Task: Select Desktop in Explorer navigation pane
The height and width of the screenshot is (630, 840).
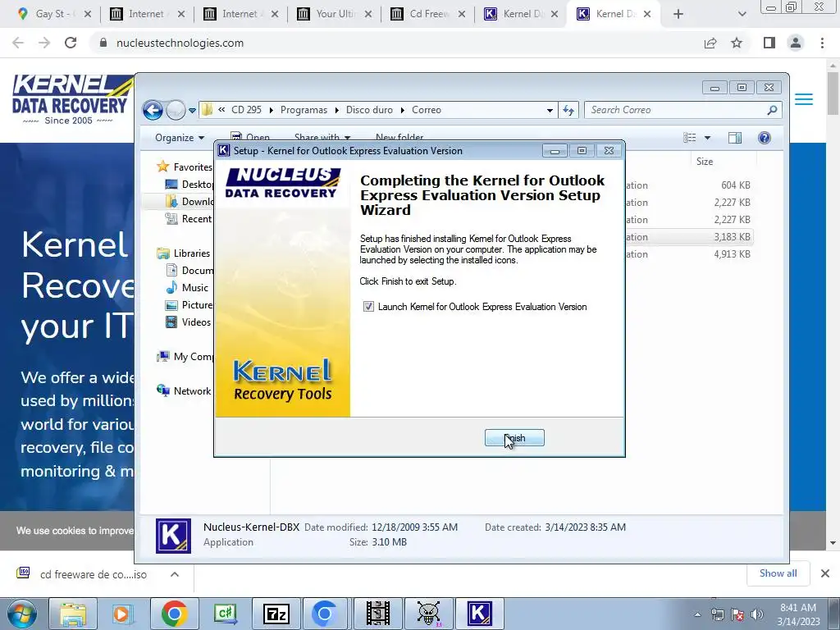Action: [189, 185]
